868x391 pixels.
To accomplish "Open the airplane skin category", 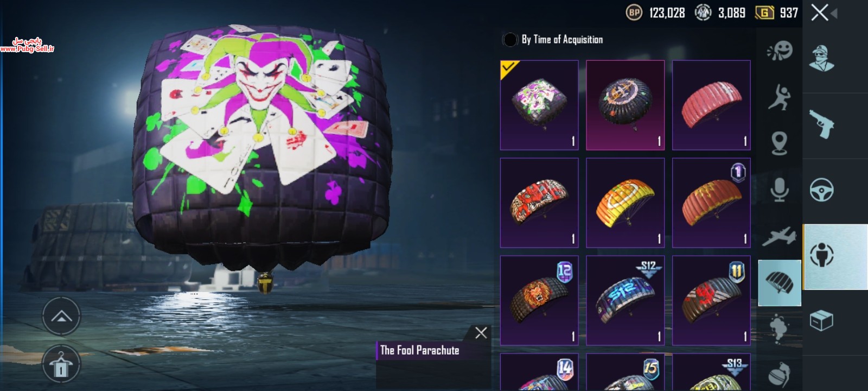I will (780, 236).
